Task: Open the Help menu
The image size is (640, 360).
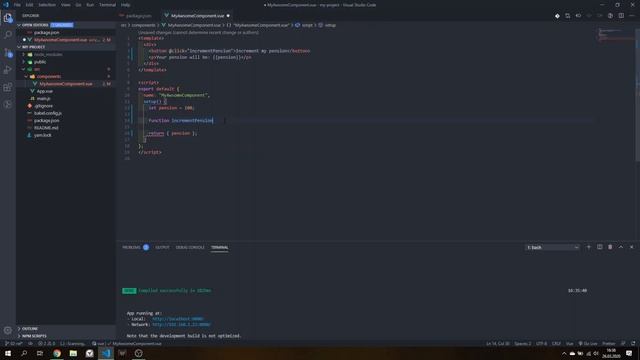Action: [x=125, y=5]
